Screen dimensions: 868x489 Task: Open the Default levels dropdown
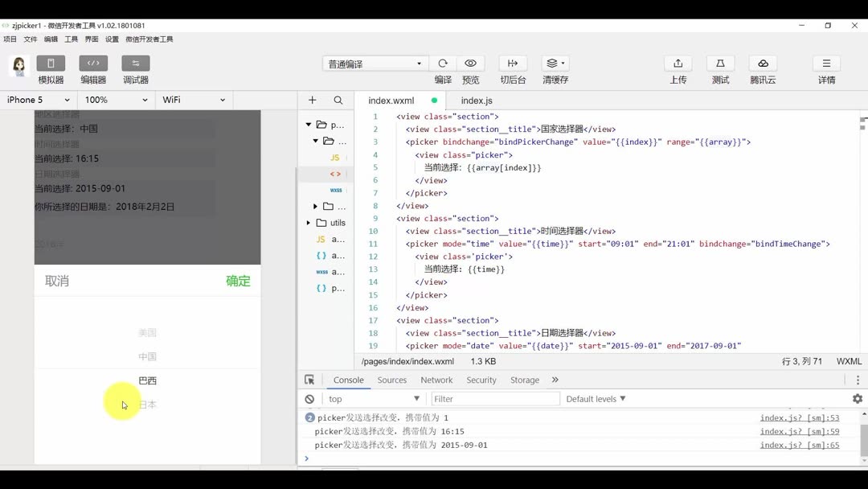(595, 398)
